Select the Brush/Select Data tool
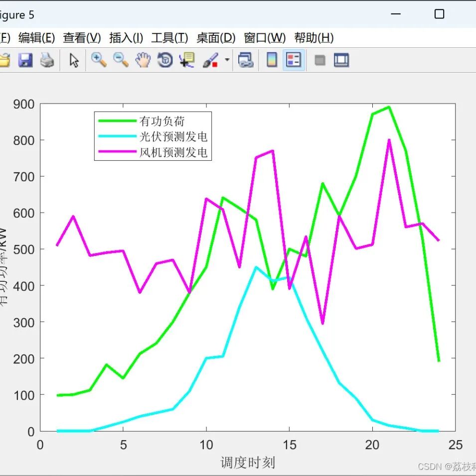The width and height of the screenshot is (476, 476). click(210, 60)
